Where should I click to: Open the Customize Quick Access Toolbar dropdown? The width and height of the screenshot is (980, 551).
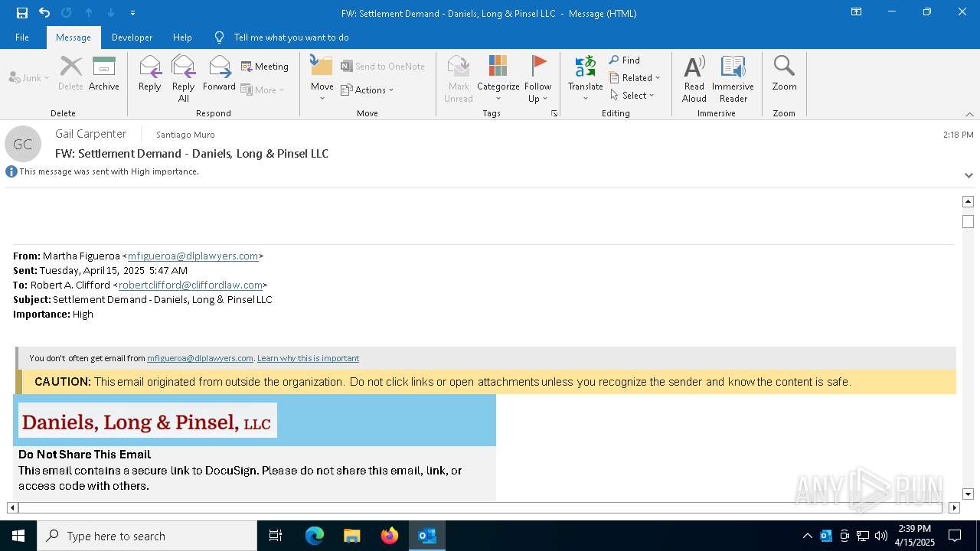133,12
